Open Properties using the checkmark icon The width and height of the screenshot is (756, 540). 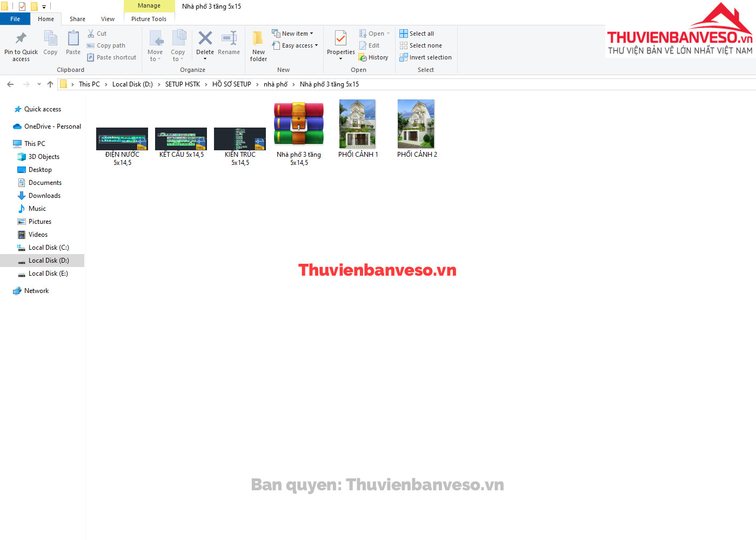(340, 39)
